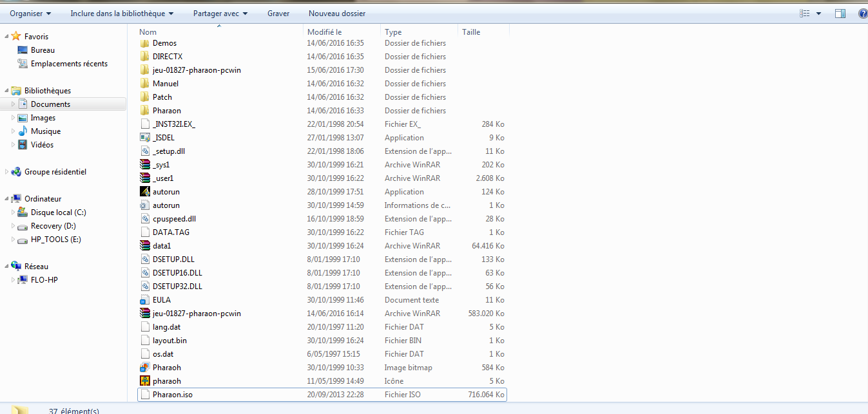Click the Bibliothèques icon in sidebar
Screen dimensions: 868x414
click(x=16, y=91)
